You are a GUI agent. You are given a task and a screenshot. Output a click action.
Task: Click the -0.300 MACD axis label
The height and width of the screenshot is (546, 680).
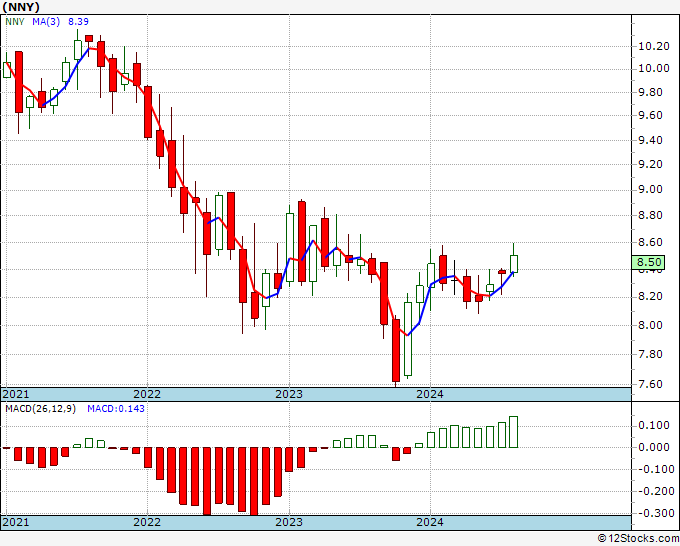tap(654, 513)
